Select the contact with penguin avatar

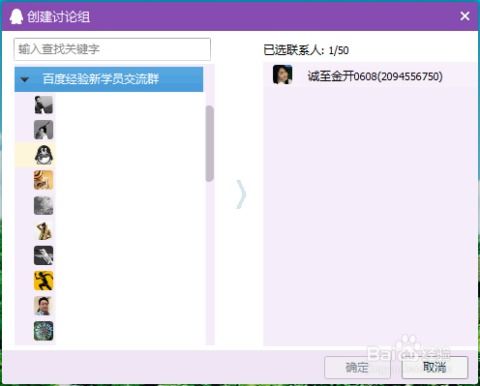point(109,155)
